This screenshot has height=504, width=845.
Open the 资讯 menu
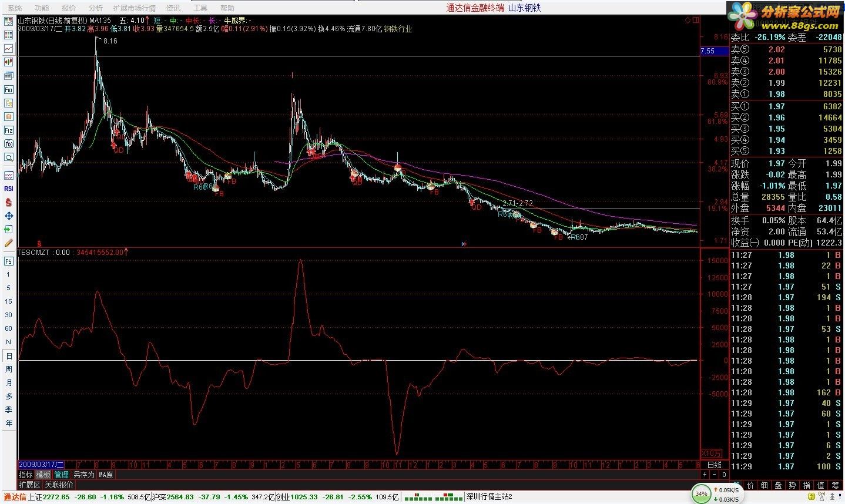[173, 8]
